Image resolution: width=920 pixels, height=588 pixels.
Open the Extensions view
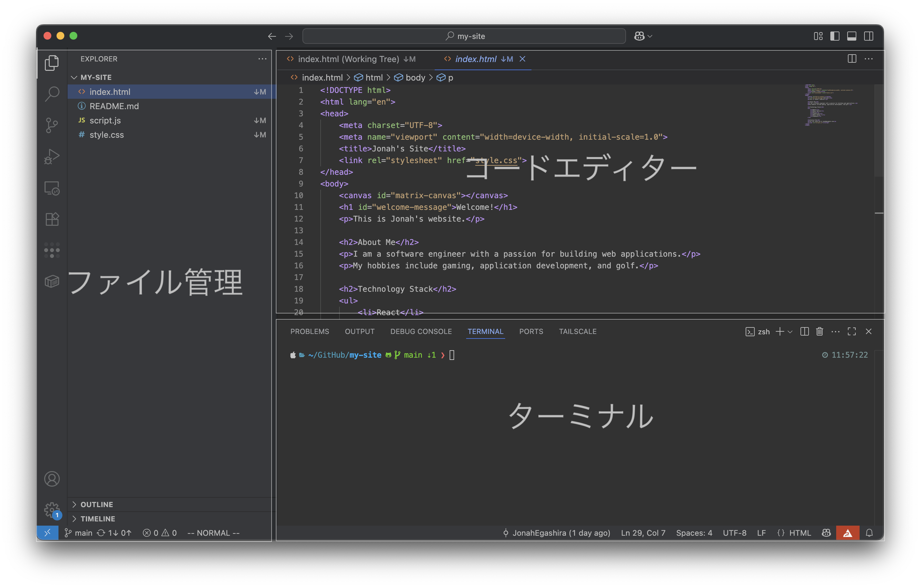click(52, 219)
